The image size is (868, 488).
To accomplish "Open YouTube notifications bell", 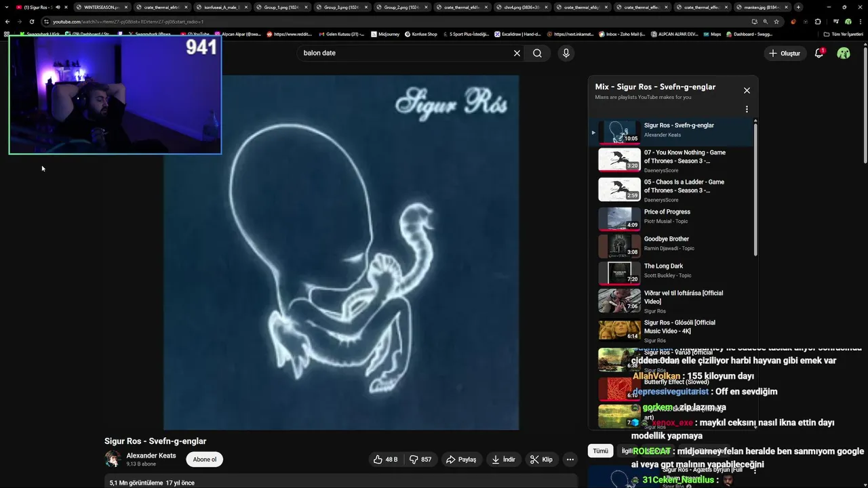I will pyautogui.click(x=818, y=53).
